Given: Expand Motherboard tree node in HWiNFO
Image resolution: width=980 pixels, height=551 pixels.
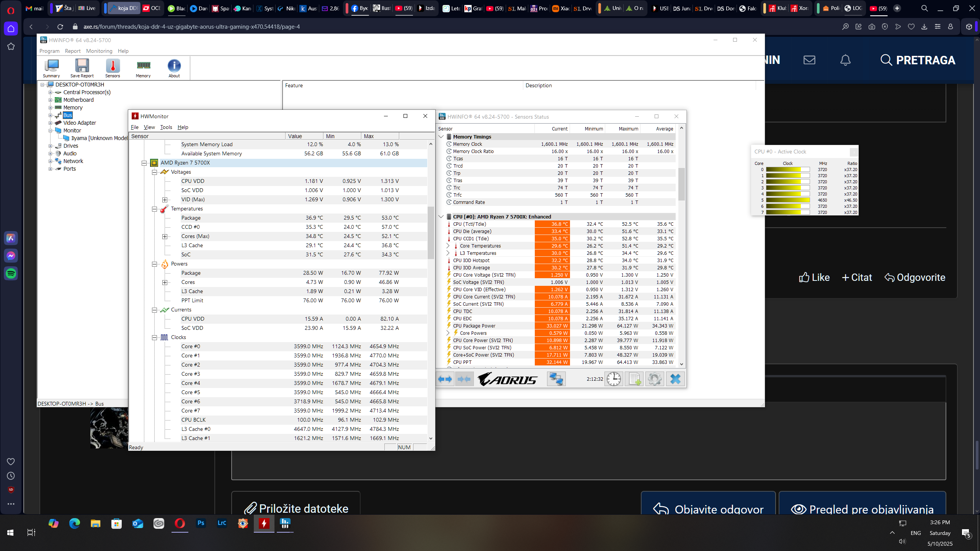Looking at the screenshot, I should pos(50,100).
